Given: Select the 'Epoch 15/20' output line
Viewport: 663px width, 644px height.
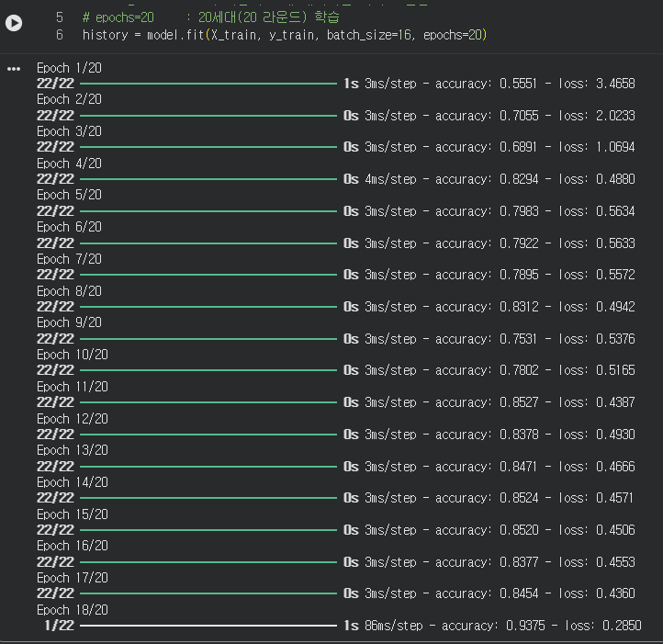Looking at the screenshot, I should [x=73, y=514].
